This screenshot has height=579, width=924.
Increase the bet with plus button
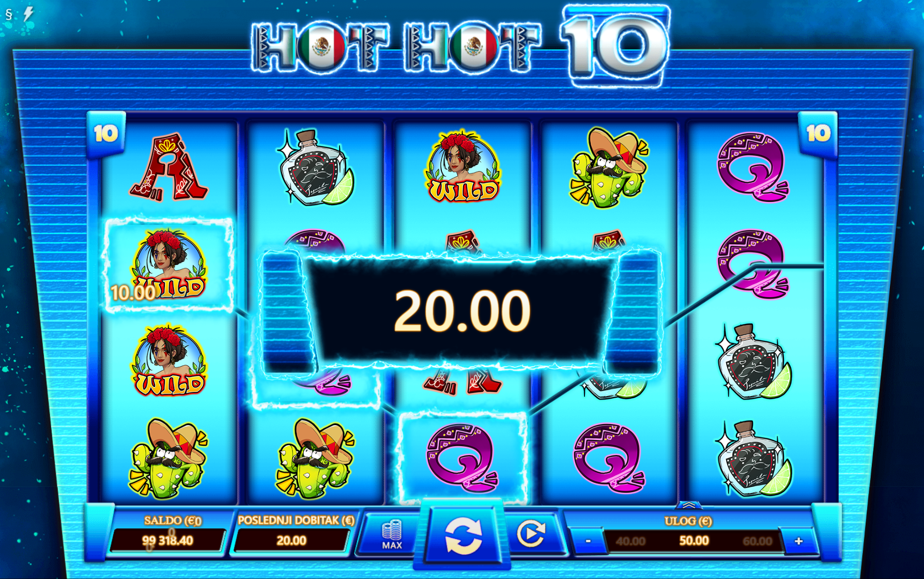(798, 541)
